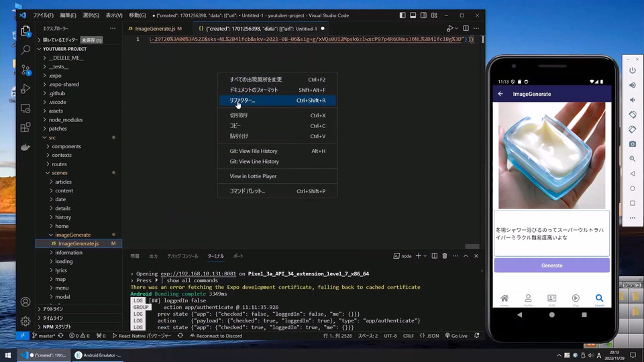Toggle bottom panel layout button
The image size is (644, 362).
coord(413,15)
